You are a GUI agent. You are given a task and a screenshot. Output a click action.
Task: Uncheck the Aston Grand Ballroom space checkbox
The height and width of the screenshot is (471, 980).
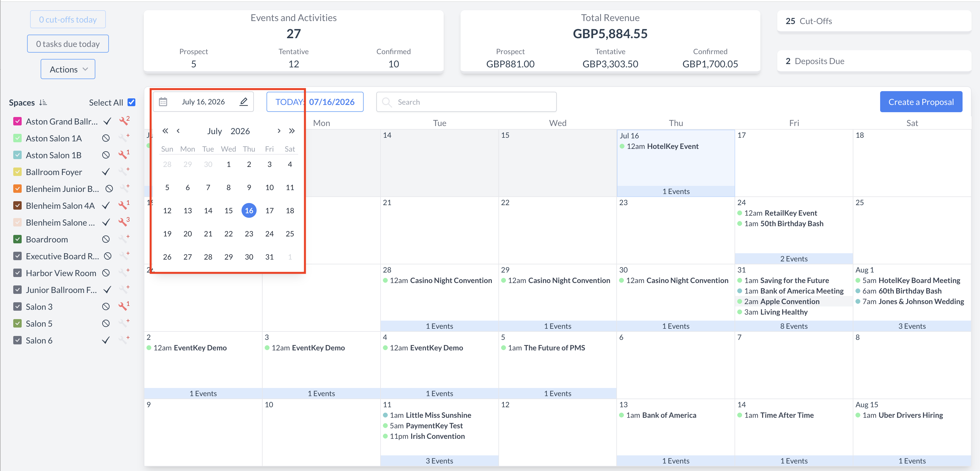[x=17, y=122]
